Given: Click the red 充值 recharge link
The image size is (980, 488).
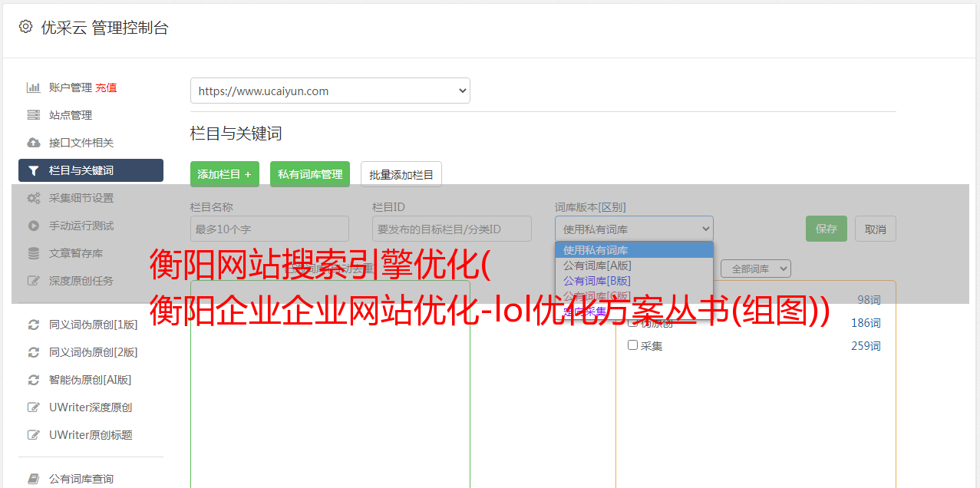Looking at the screenshot, I should [x=106, y=87].
